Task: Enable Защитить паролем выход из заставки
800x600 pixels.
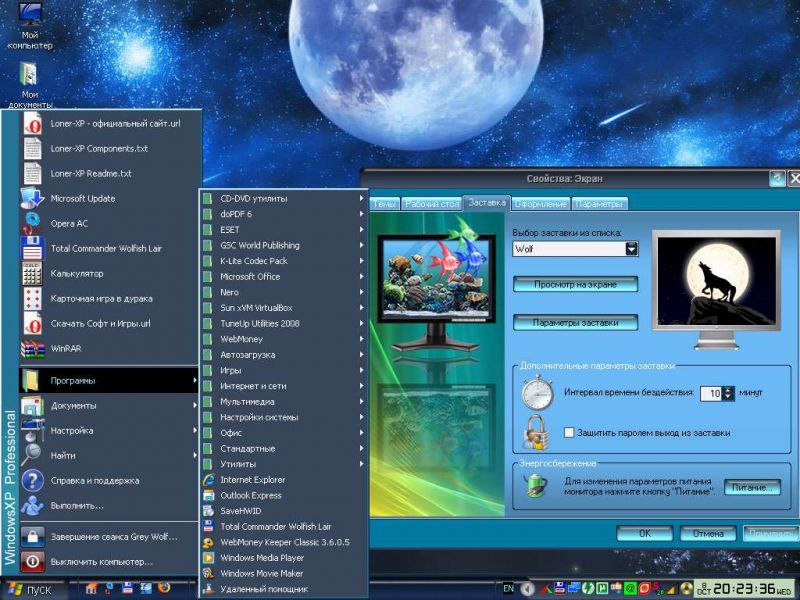Action: point(569,433)
